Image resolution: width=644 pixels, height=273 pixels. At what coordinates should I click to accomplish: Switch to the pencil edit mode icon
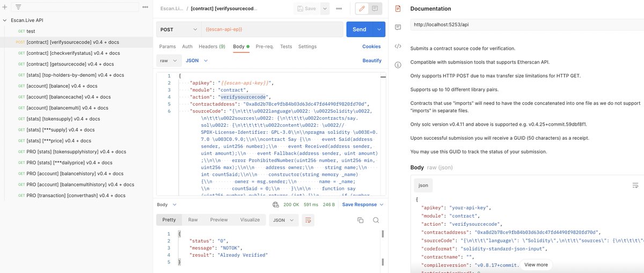click(362, 9)
